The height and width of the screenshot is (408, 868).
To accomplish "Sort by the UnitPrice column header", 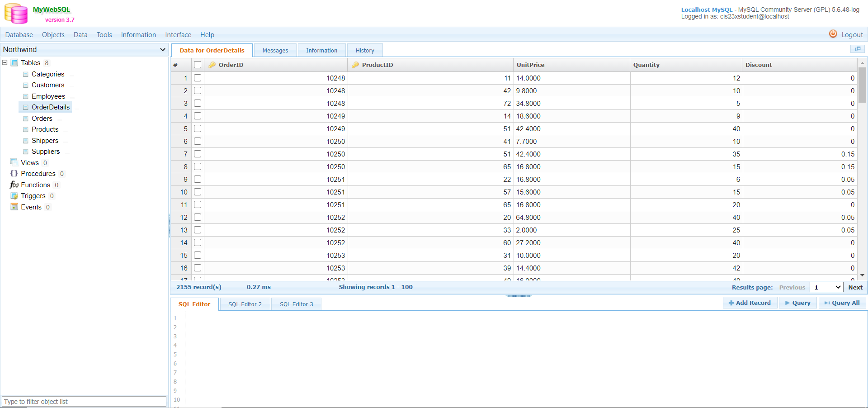I will [x=571, y=65].
